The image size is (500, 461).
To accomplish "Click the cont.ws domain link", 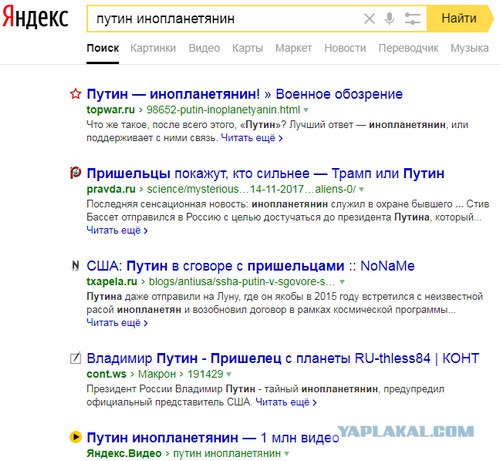I will pos(106,374).
